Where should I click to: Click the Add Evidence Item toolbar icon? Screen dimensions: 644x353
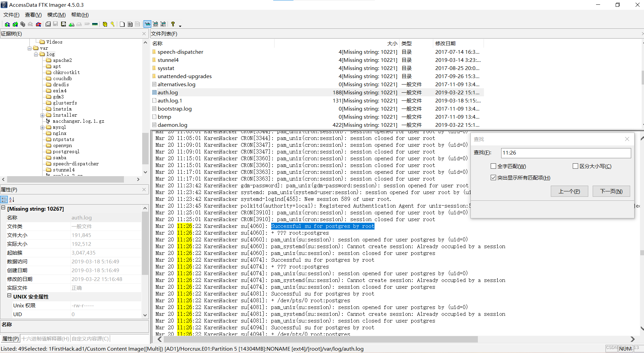click(7, 24)
